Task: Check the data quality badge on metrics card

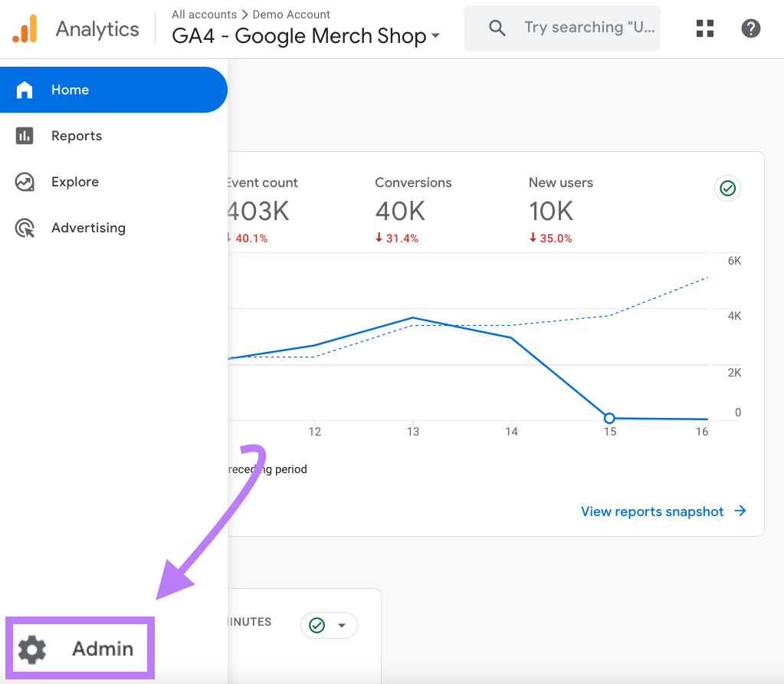Action: [x=727, y=188]
